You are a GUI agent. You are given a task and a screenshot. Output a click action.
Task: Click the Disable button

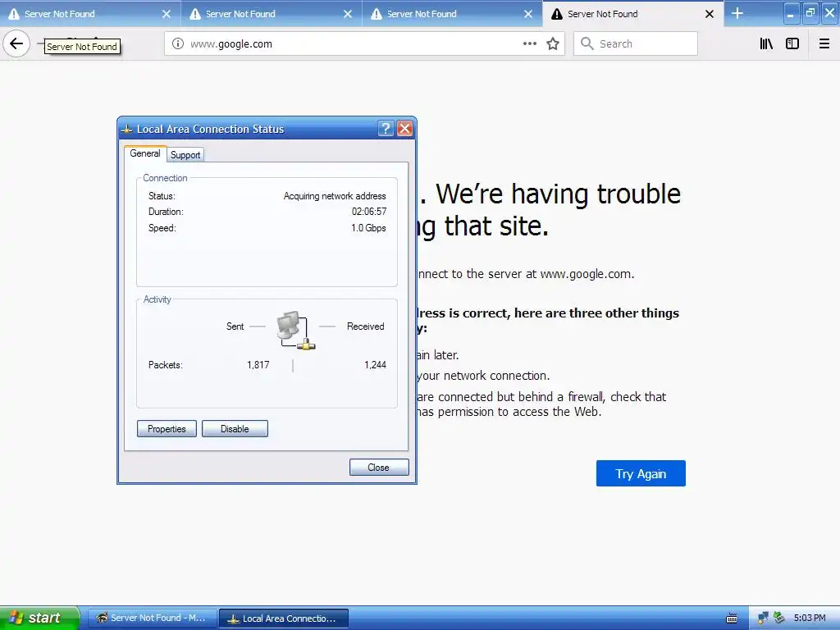pos(235,428)
